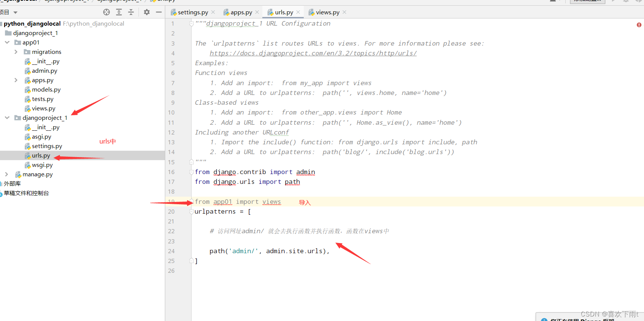This screenshot has width=644, height=321.
Task: Open the docs.djangoproject.com URL link
Action: [x=313, y=53]
